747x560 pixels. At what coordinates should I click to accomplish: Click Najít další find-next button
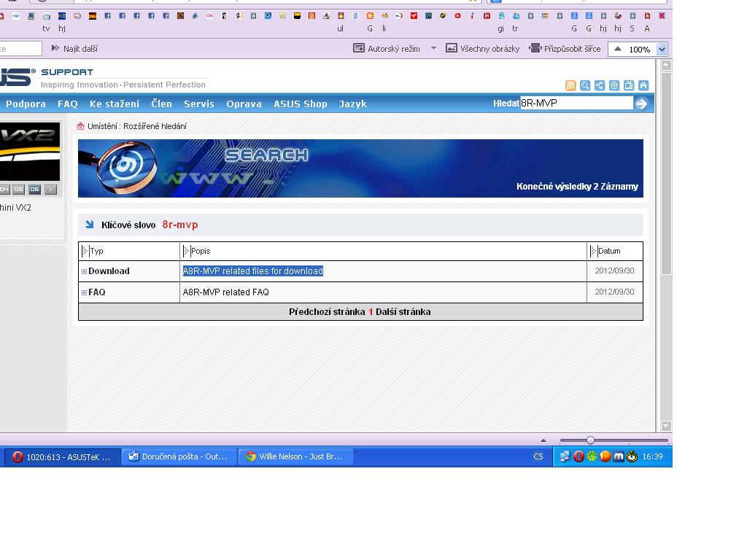click(74, 49)
